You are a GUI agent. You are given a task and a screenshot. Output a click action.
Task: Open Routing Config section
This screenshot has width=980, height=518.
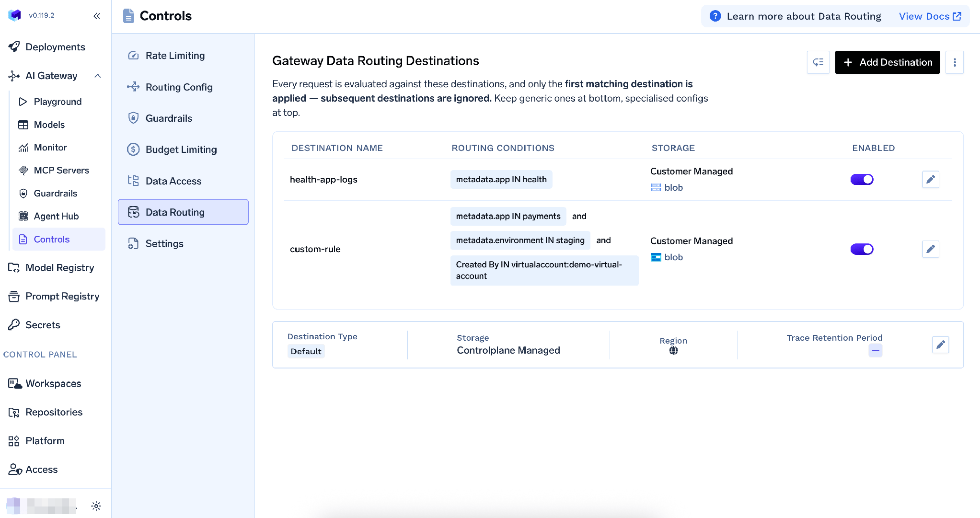(183, 87)
